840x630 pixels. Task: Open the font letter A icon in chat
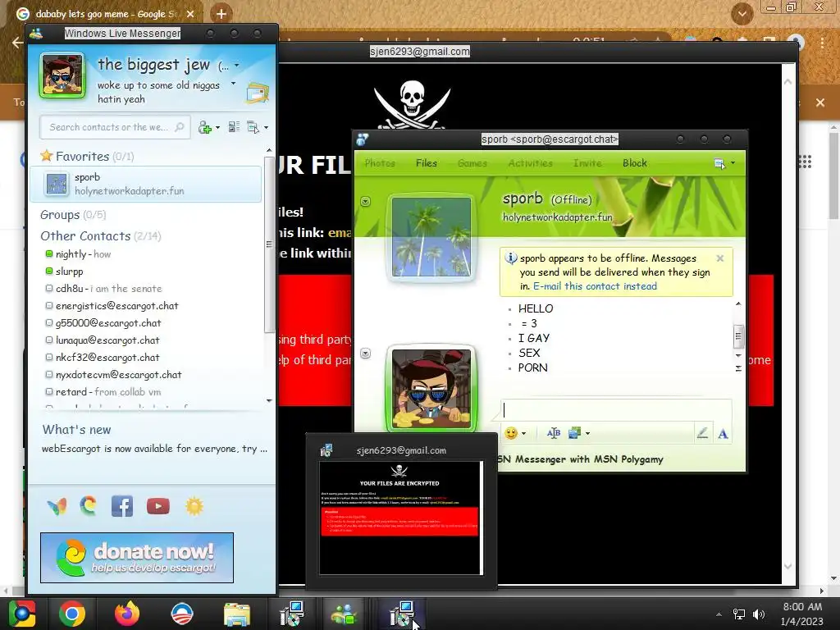coord(723,433)
